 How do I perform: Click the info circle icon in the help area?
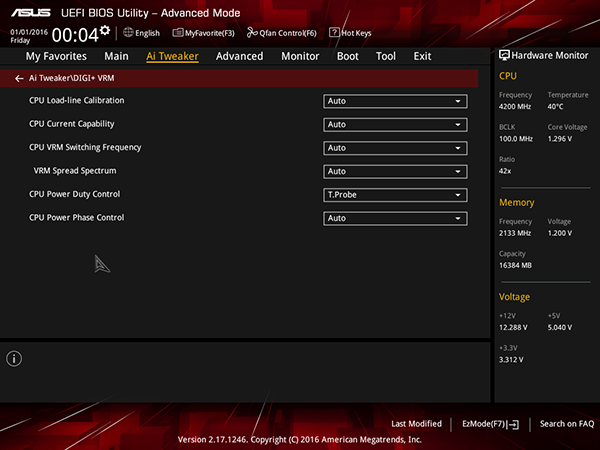coord(14,359)
